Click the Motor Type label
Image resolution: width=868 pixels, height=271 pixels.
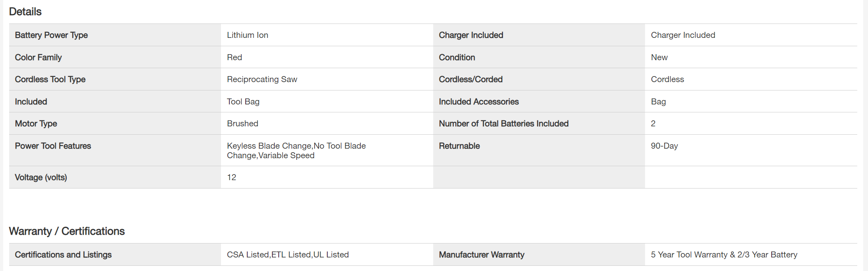pyautogui.click(x=36, y=124)
